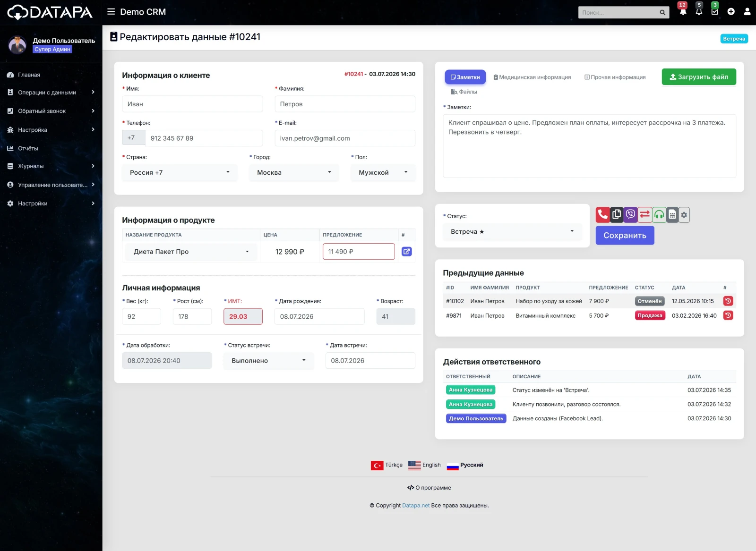
Task: Open bell alerts with badge 5
Action: (x=699, y=11)
